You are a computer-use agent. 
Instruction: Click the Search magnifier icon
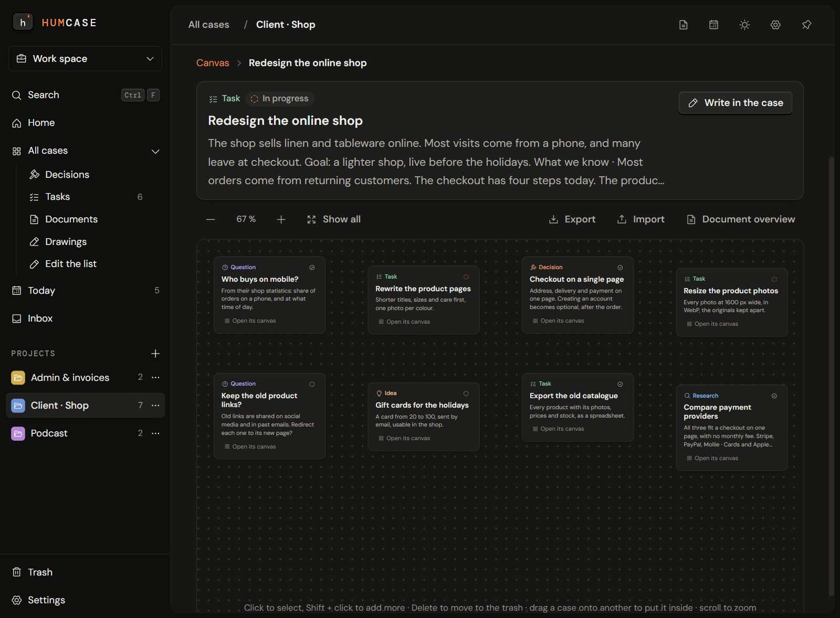(17, 95)
